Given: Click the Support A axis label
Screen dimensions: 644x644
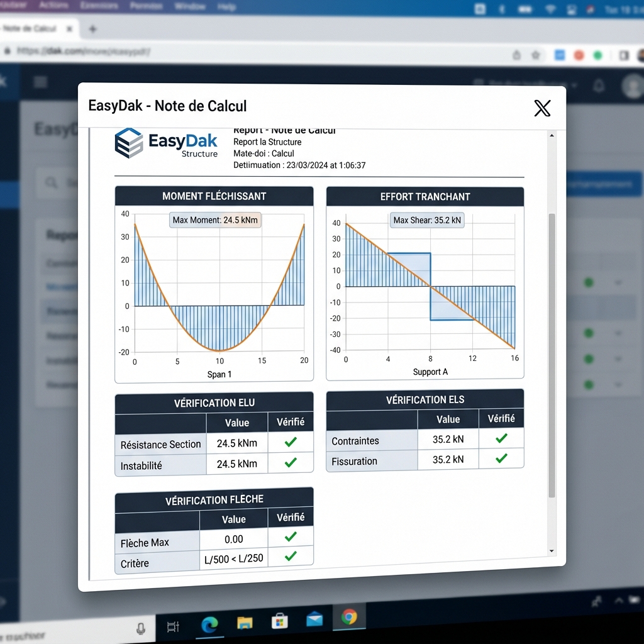Looking at the screenshot, I should click(x=430, y=372).
